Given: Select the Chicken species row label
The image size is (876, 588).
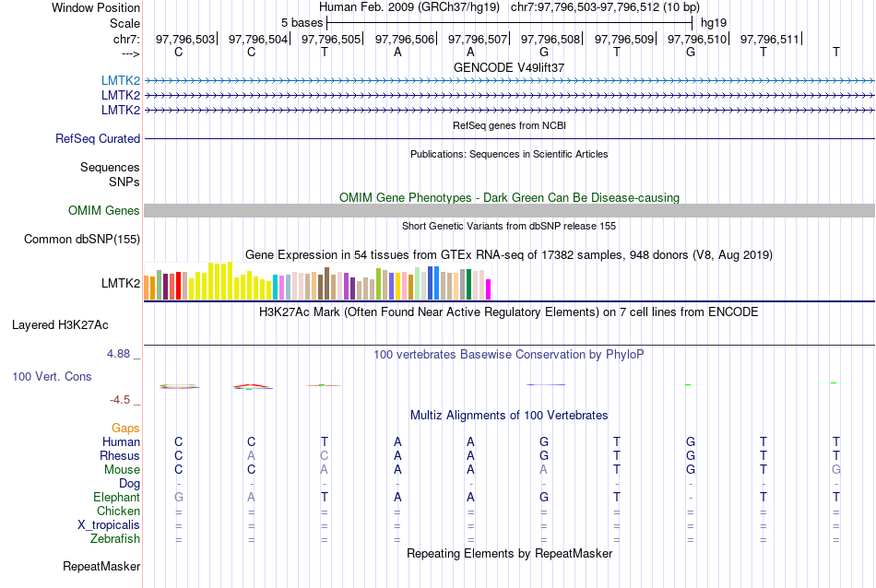Looking at the screenshot, I should 118,511.
